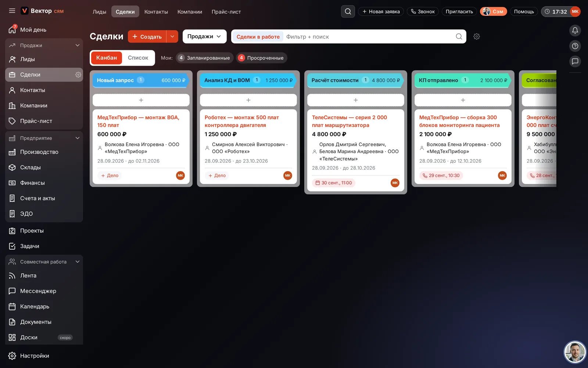Screen dimensions: 588x368
Task: Click the Пригласить button
Action: 459,11
